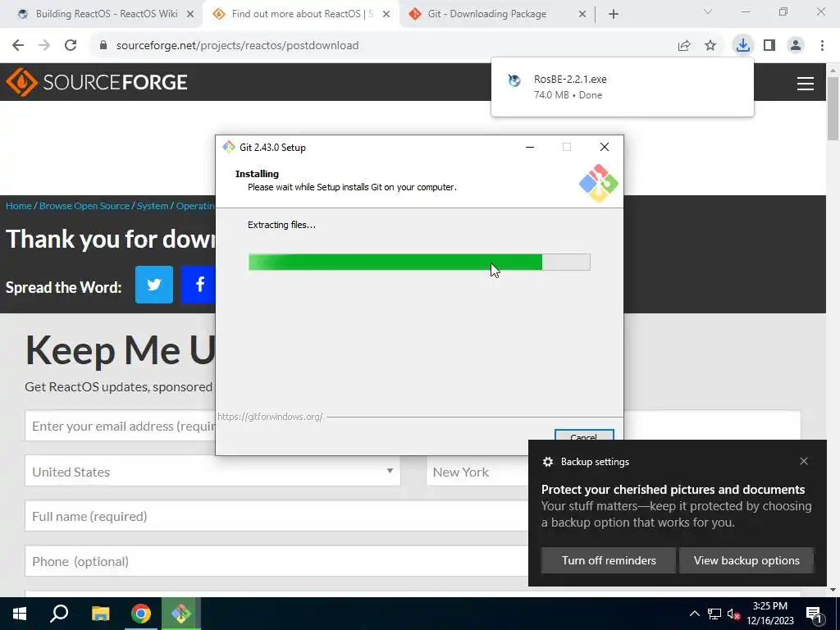The height and width of the screenshot is (630, 840).
Task: Open network status tray icon
Action: coord(714,614)
